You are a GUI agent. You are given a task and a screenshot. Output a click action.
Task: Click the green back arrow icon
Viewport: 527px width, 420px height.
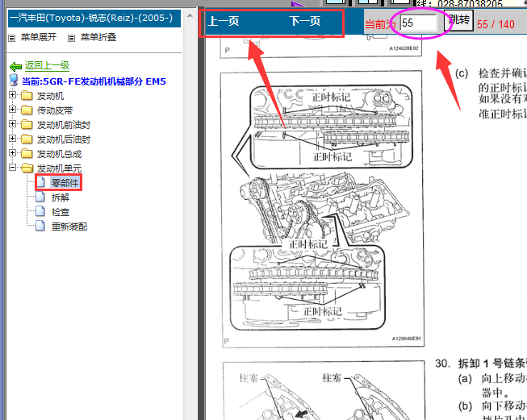pyautogui.click(x=16, y=66)
